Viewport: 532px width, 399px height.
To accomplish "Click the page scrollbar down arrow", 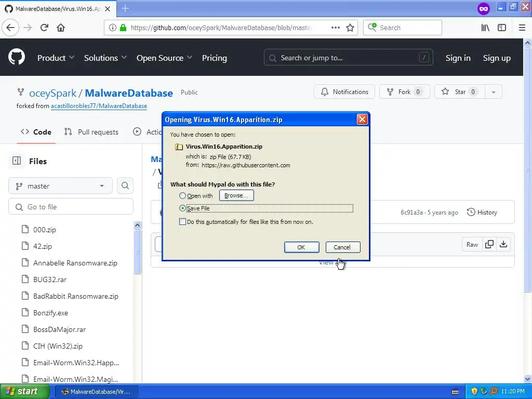I will (528, 379).
